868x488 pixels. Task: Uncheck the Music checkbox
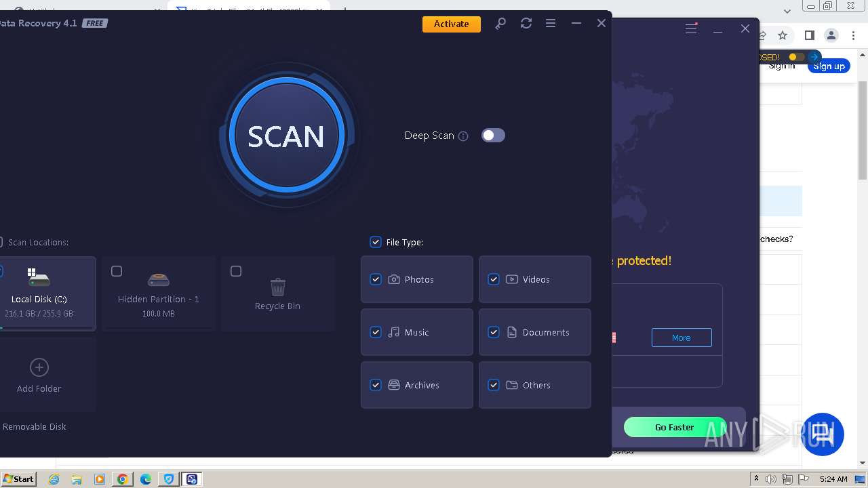[376, 332]
